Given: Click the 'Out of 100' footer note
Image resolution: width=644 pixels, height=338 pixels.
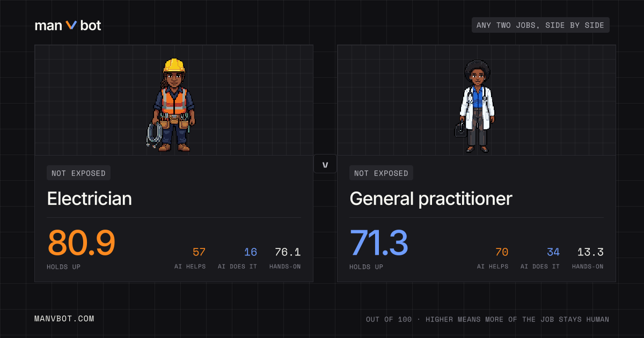Looking at the screenshot, I should tap(487, 319).
